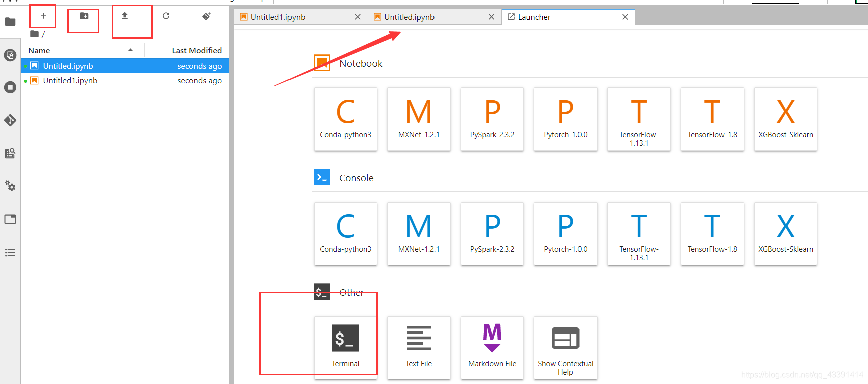Click the upload files icon
The height and width of the screenshot is (384, 868).
click(x=125, y=16)
